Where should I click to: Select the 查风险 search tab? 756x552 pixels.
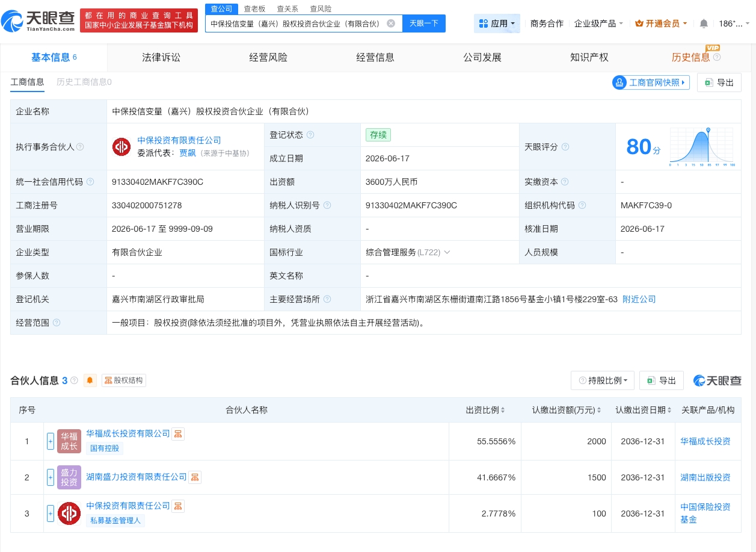[x=321, y=8]
